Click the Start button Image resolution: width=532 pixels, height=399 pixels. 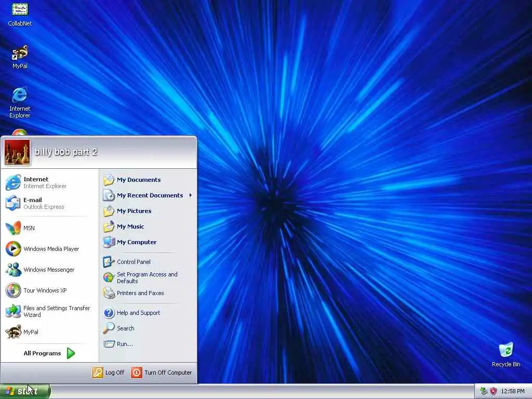pyautogui.click(x=25, y=391)
